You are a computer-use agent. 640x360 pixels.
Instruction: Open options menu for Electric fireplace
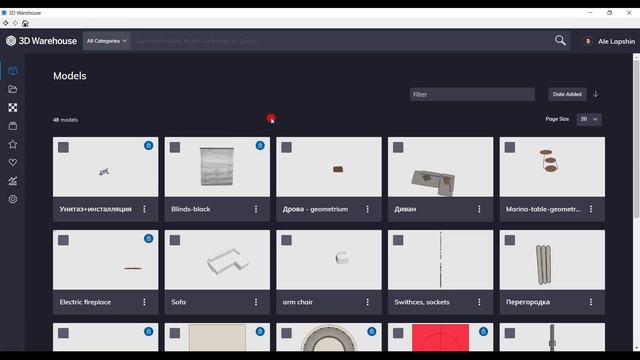point(144,302)
